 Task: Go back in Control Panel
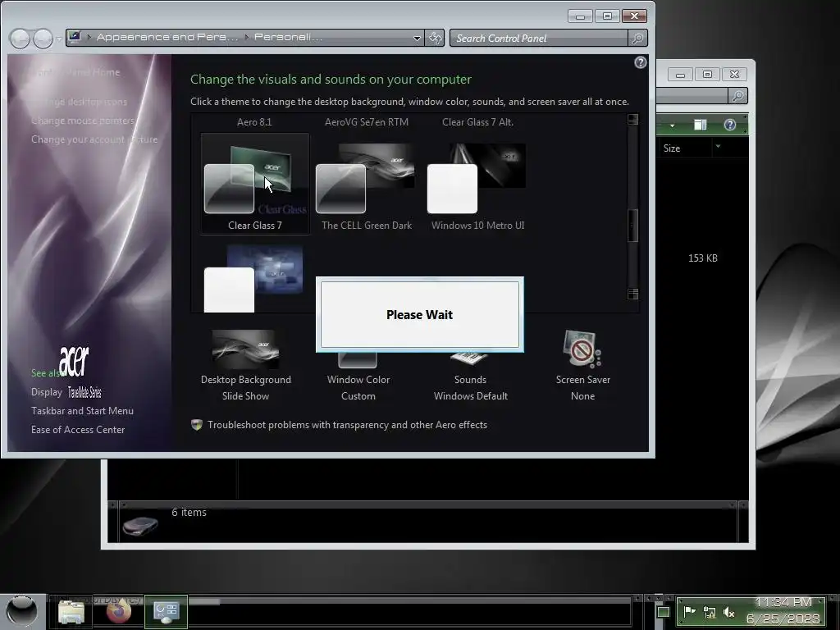point(20,38)
